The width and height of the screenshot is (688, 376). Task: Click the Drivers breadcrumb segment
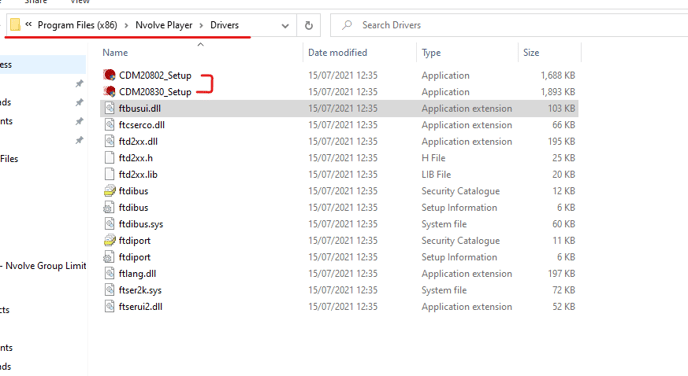(224, 25)
